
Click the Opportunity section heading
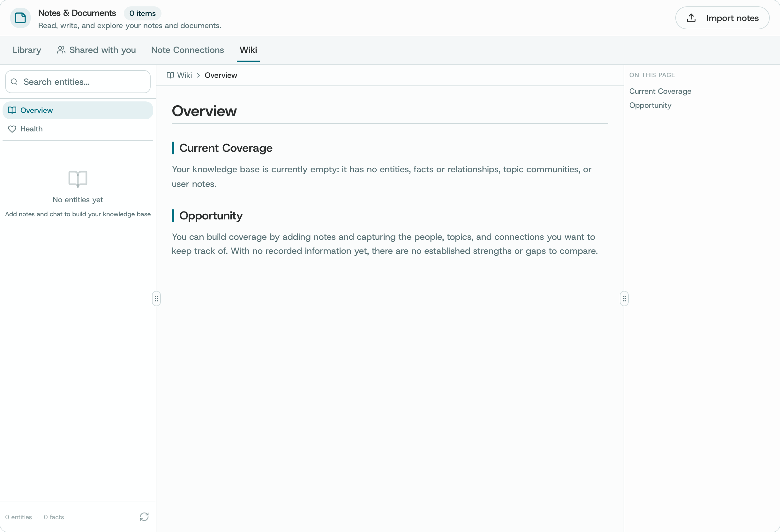[x=211, y=216]
